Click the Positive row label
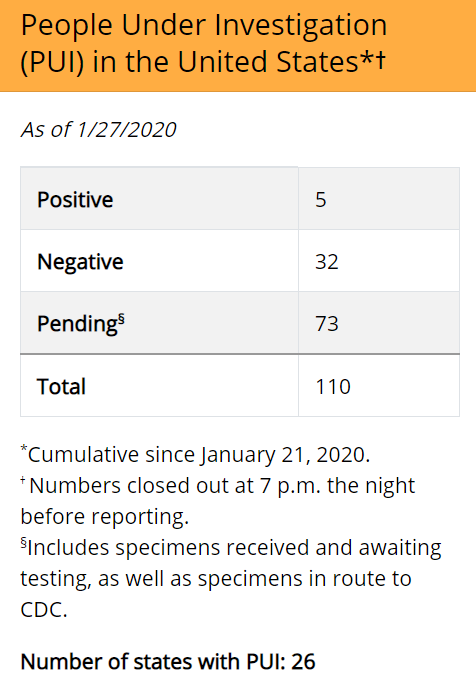476x680 pixels. click(x=75, y=199)
